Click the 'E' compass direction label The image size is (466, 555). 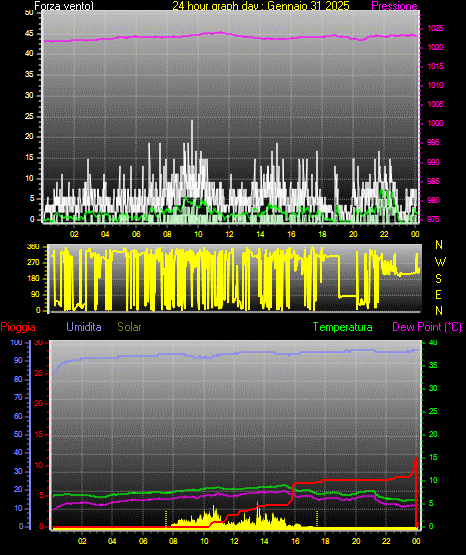[x=438, y=294]
